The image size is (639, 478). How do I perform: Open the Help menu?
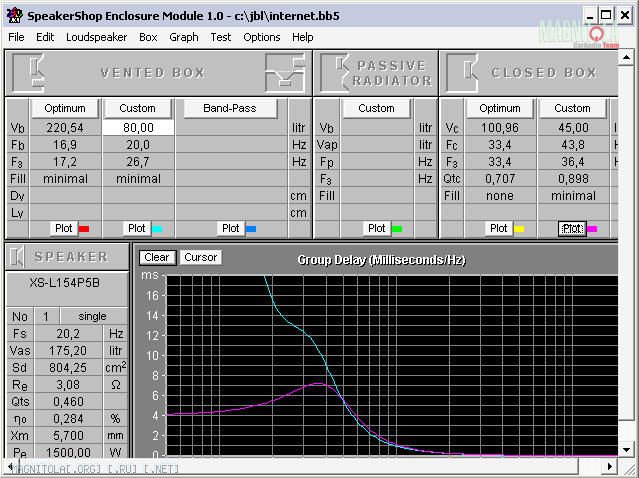tap(302, 37)
